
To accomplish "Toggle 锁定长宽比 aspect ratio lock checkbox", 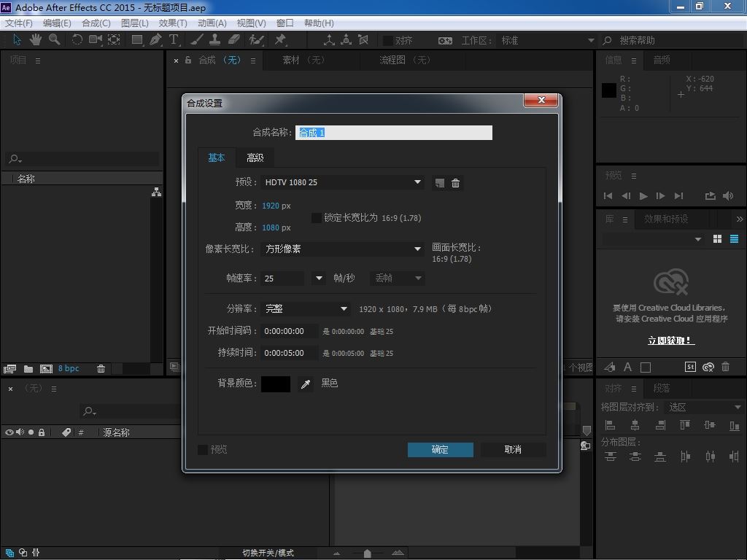I will pos(316,217).
